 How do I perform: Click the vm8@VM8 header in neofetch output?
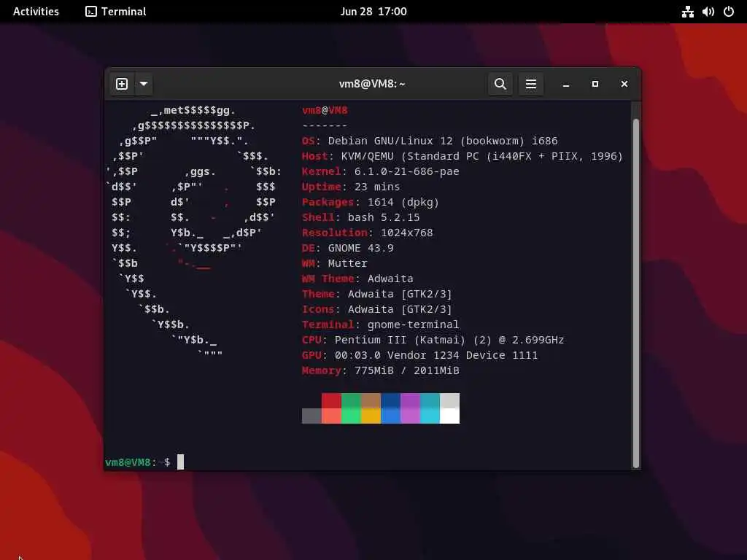pos(325,111)
